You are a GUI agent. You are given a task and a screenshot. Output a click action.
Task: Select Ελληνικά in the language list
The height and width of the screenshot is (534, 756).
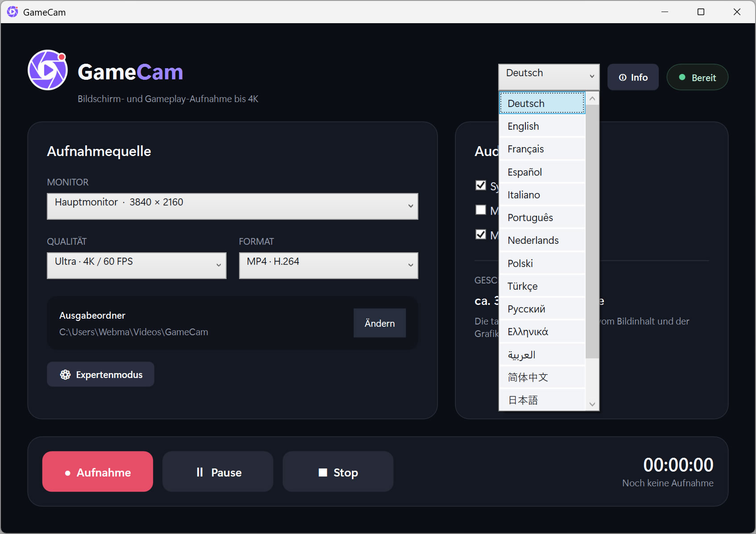[x=542, y=332]
